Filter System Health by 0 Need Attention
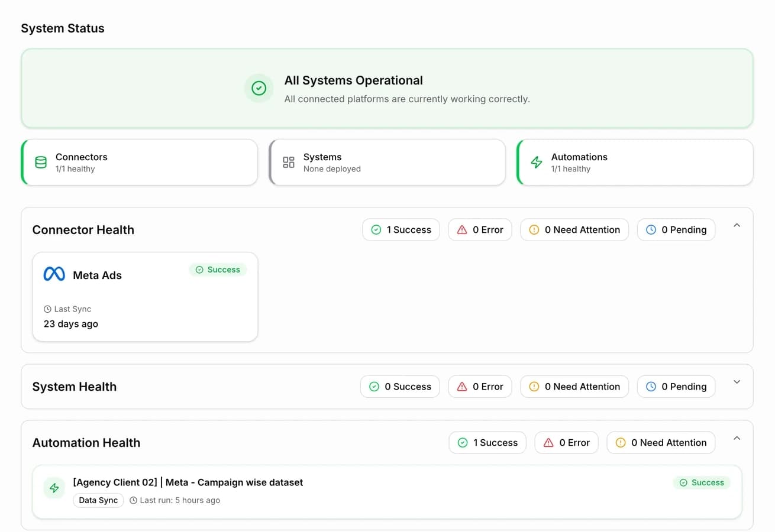 pos(574,387)
